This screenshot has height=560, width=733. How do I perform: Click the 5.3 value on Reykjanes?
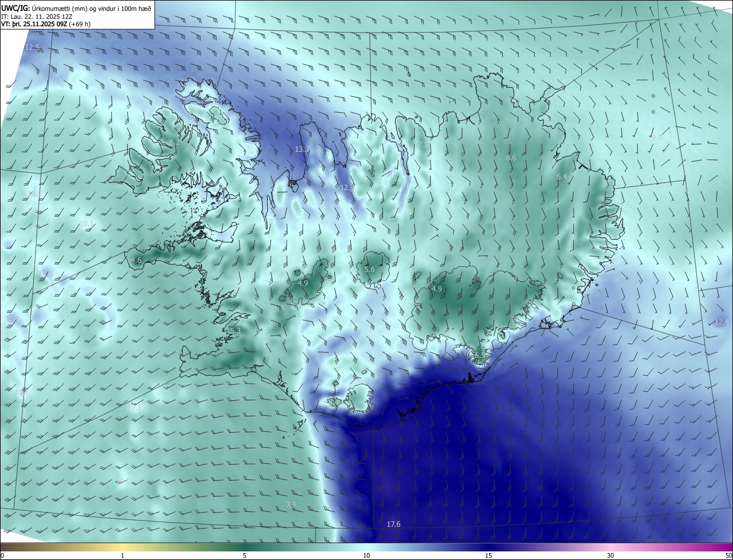235,331
